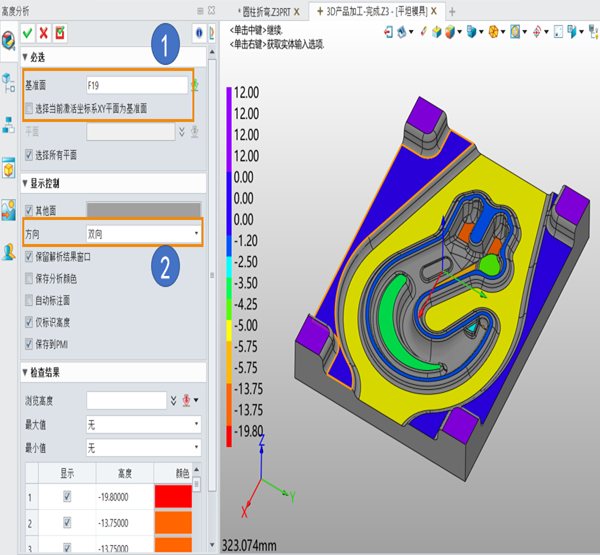
Task: Uncheck the 选择所有平面 checkbox
Action: click(x=29, y=155)
